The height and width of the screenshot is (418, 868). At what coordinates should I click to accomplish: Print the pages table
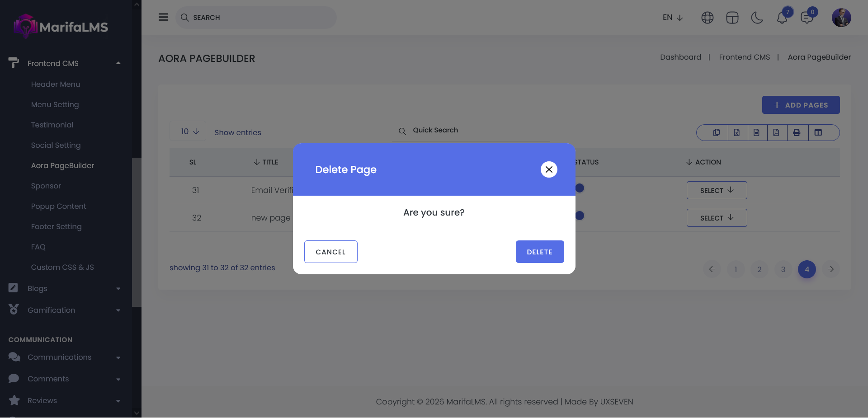(x=797, y=132)
